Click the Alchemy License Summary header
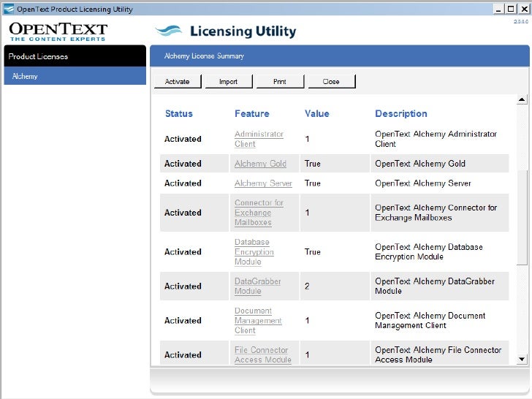This screenshot has height=399, width=532. tap(204, 56)
